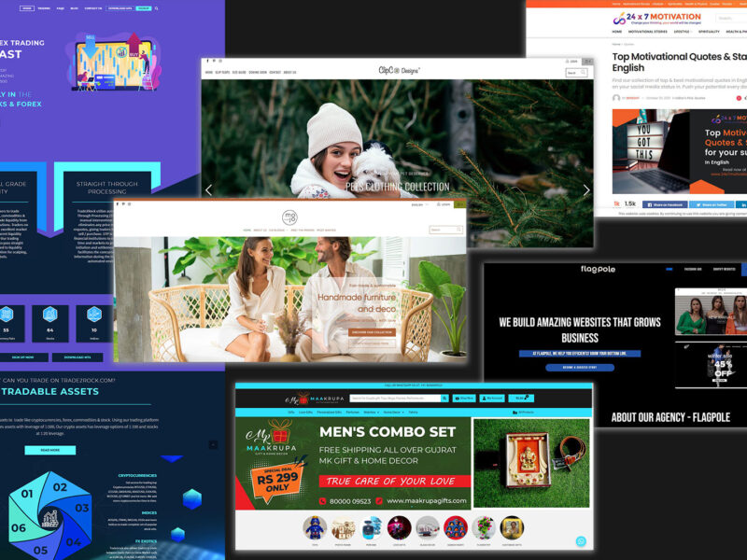Click the Facebook icon on ClipC Designs header
747x560 pixels.
tap(207, 62)
